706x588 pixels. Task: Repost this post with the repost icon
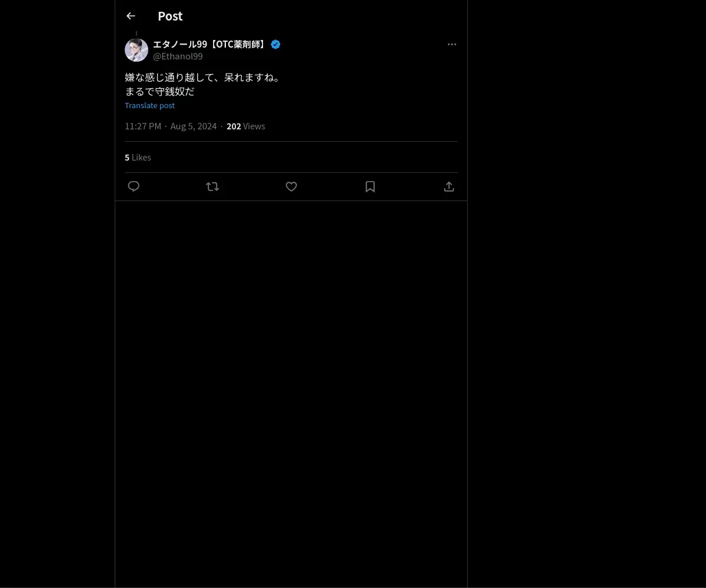click(212, 186)
